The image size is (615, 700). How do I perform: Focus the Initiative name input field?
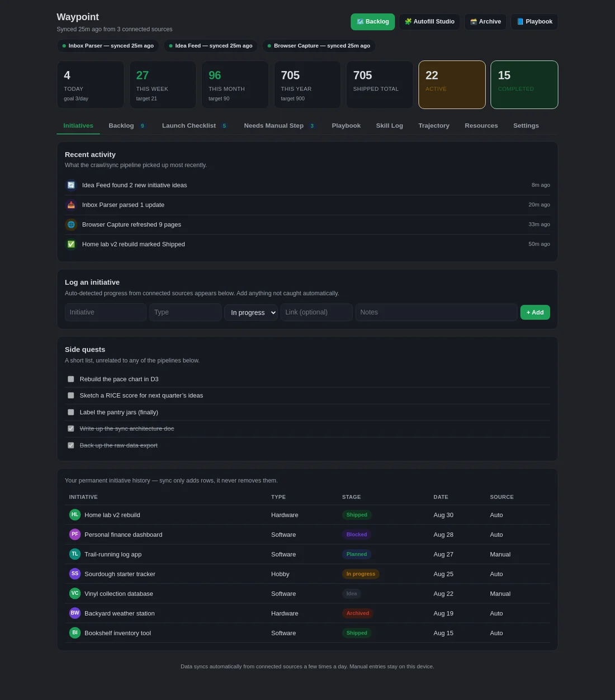(106, 313)
